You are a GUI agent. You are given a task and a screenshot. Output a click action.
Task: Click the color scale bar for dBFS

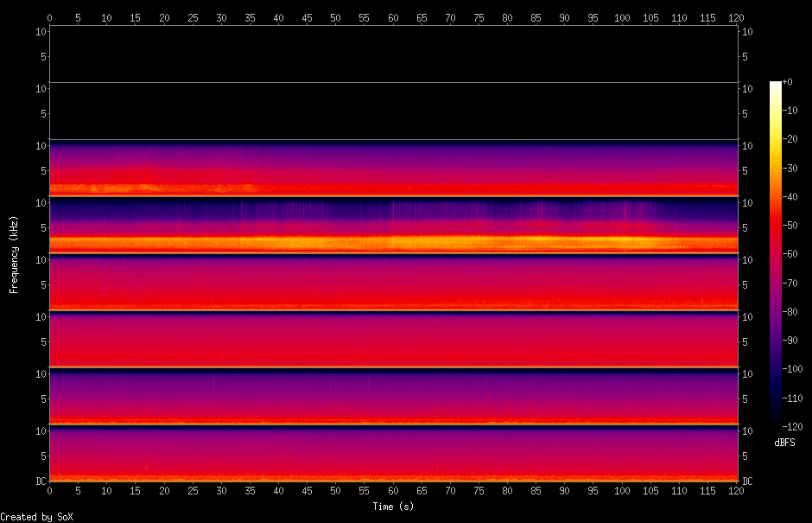[x=775, y=253]
